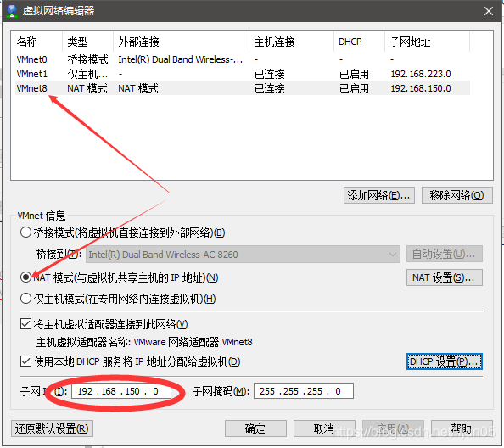The height and width of the screenshot is (448, 504).
Task: Click 自动设置(U)... button
Action: tap(445, 255)
